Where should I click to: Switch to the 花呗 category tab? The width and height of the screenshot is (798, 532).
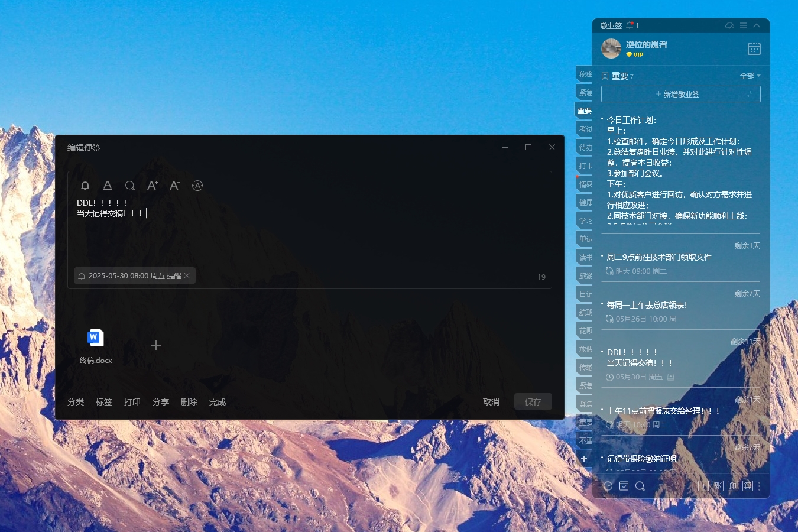tap(585, 330)
